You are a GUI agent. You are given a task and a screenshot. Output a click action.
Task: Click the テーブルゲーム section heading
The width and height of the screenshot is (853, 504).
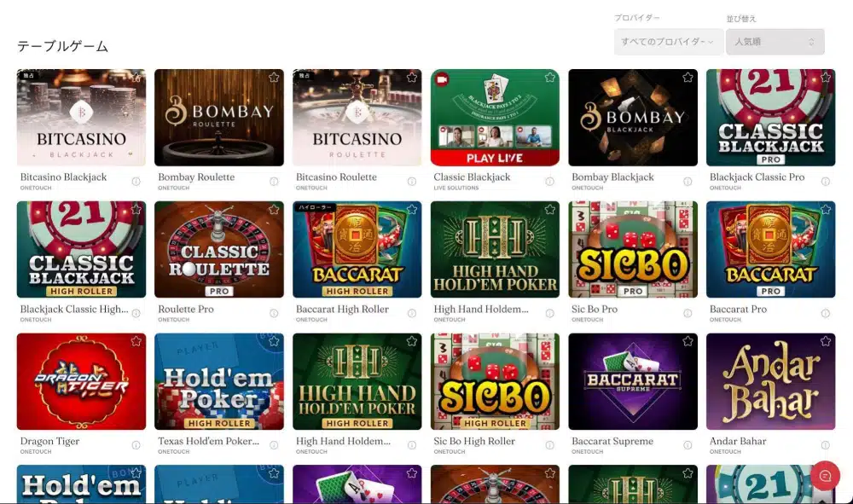[62, 46]
